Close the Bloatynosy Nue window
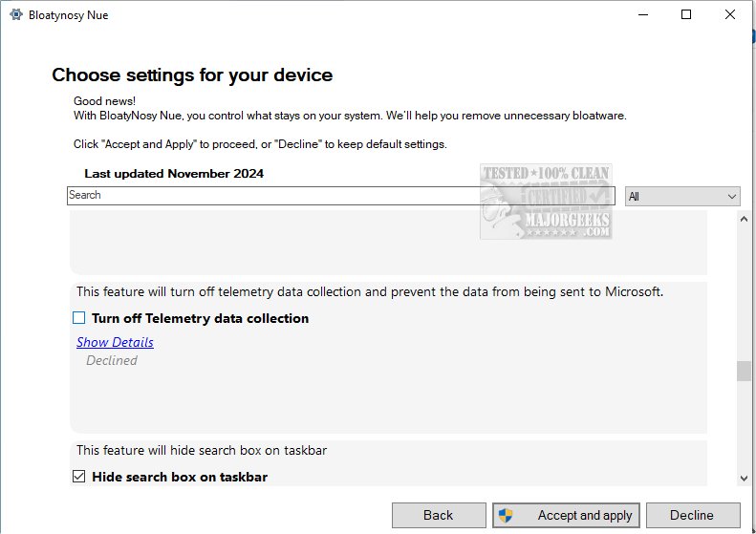Screen dimensions: 756x534 [x=730, y=14]
